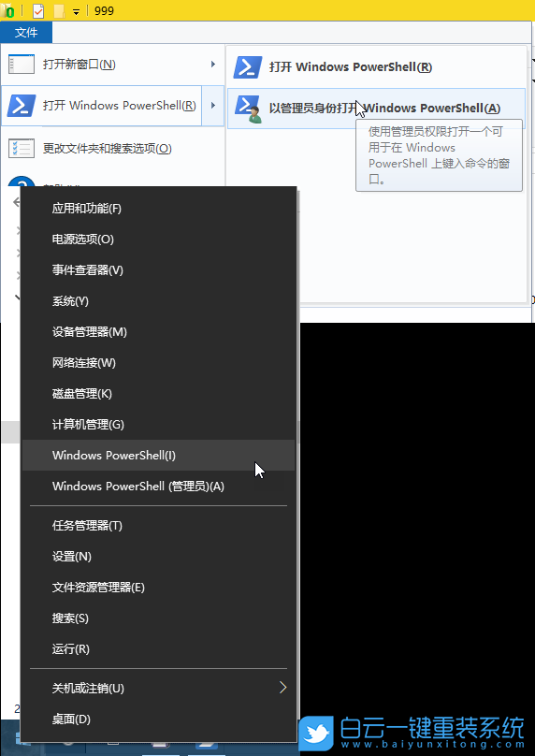
Task: Click the new folder icon in quick access toolbar
Action: tap(59, 10)
